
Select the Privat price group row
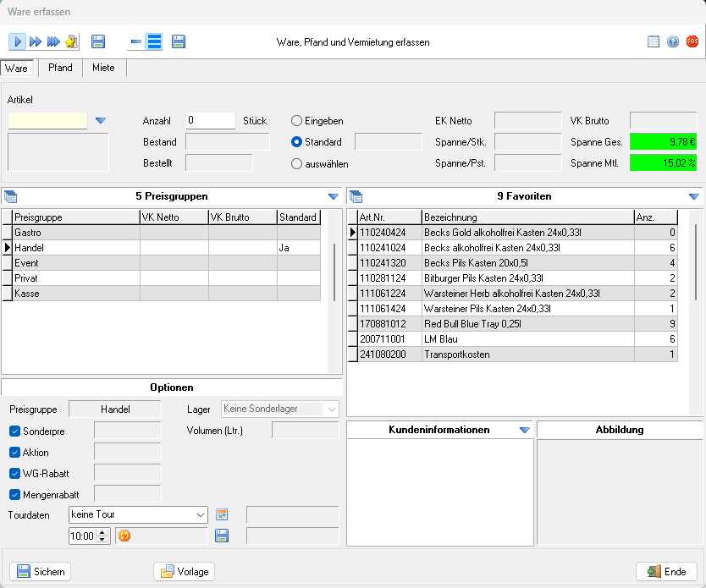161,278
